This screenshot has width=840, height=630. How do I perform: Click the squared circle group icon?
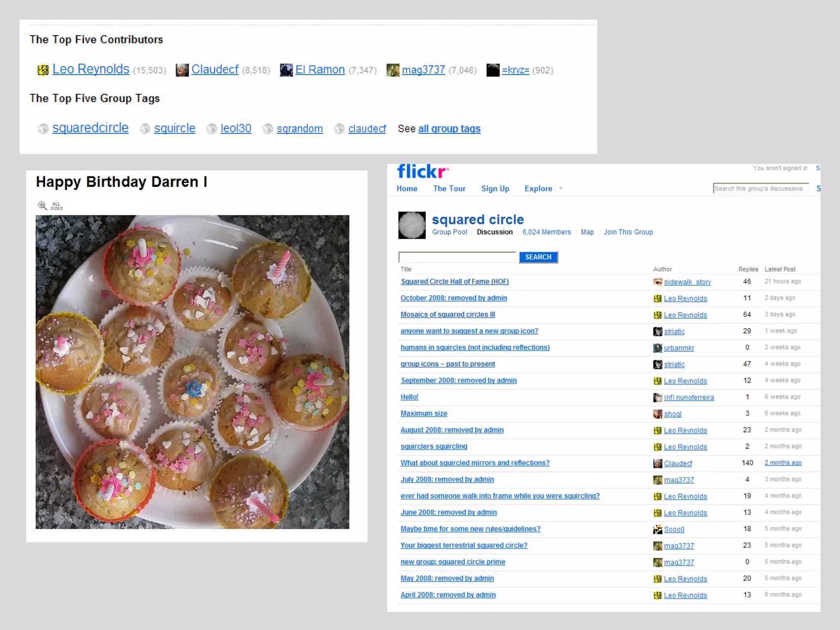412,225
